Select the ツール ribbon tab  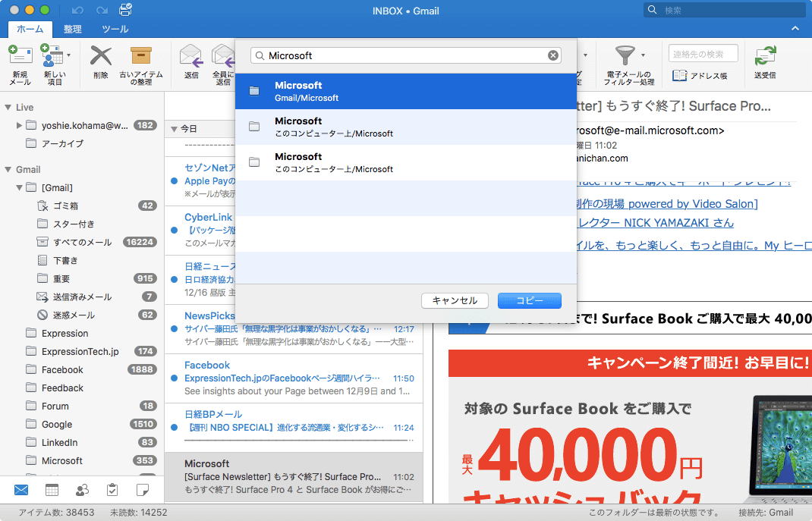115,29
